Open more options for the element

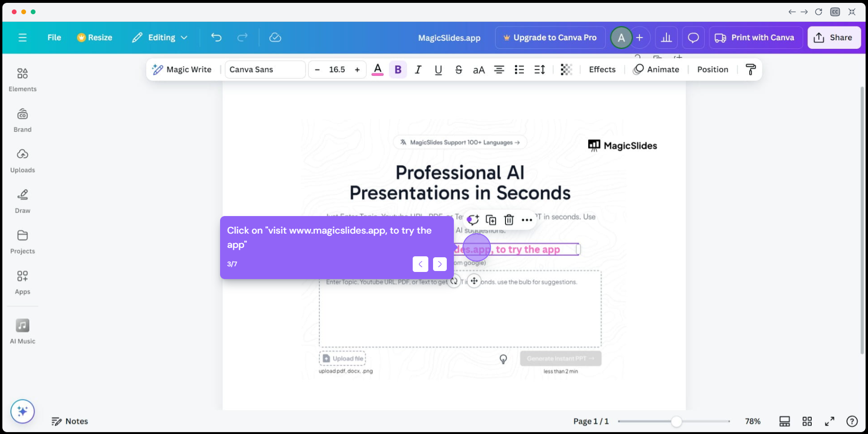[x=527, y=220]
